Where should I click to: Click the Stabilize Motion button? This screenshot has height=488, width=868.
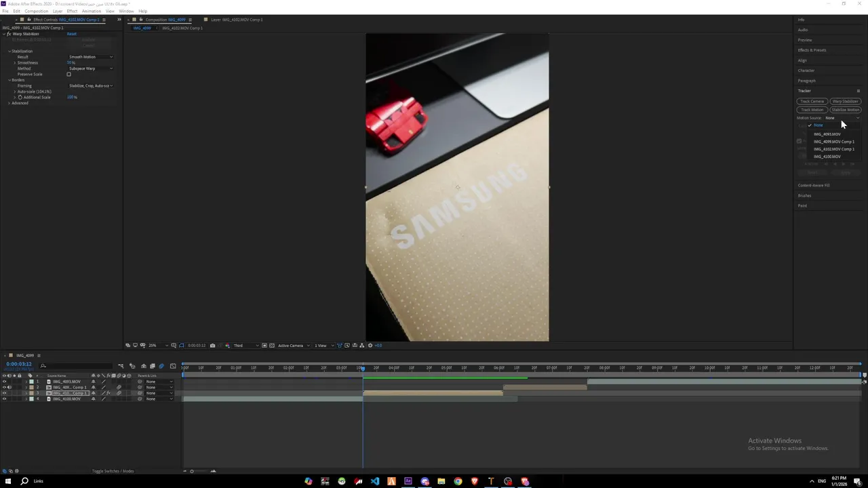(x=845, y=110)
